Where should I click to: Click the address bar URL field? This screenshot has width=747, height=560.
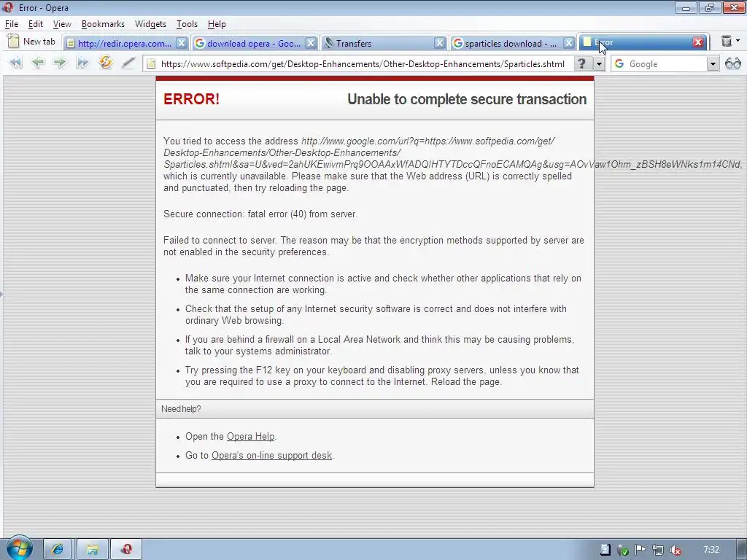[363, 64]
